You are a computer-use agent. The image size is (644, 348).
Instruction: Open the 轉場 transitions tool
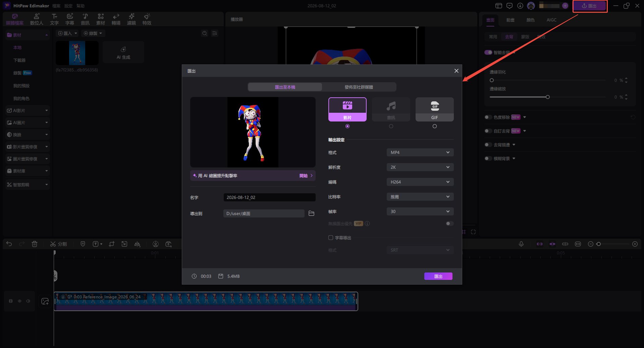pyautogui.click(x=116, y=19)
